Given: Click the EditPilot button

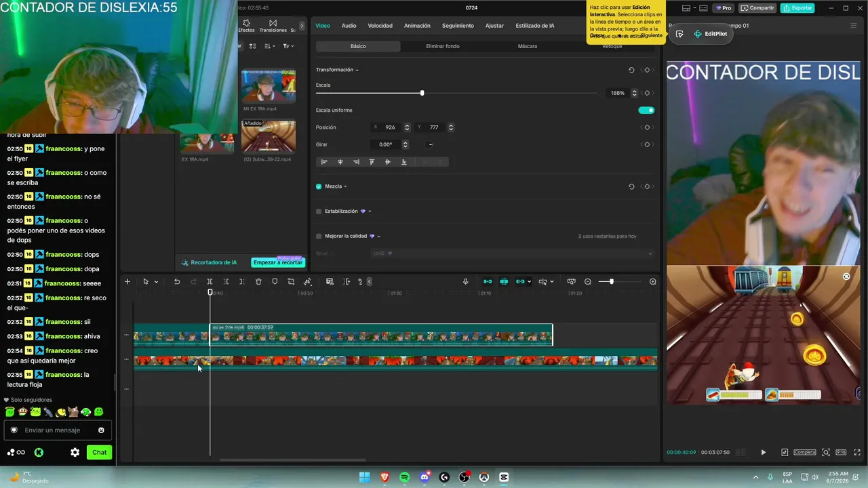Looking at the screenshot, I should click(x=710, y=34).
